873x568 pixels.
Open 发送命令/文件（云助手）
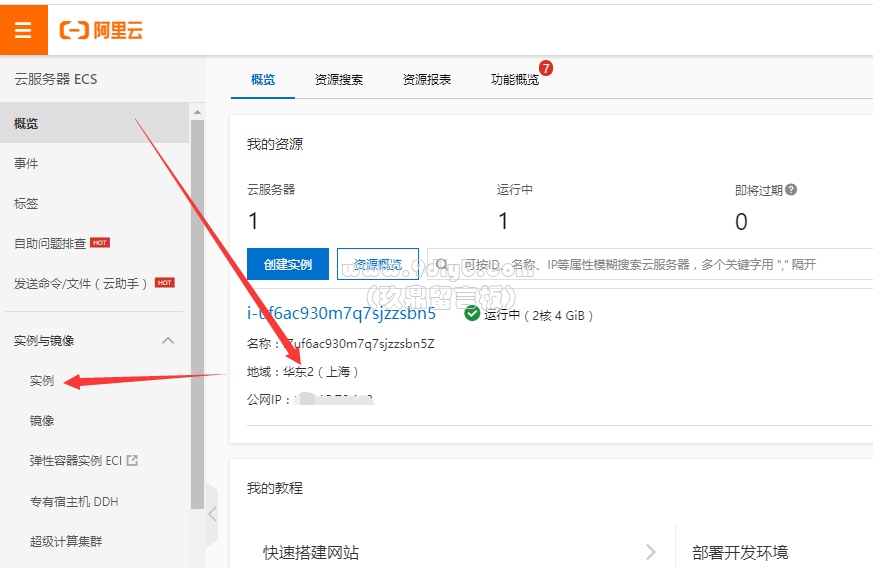click(81, 283)
